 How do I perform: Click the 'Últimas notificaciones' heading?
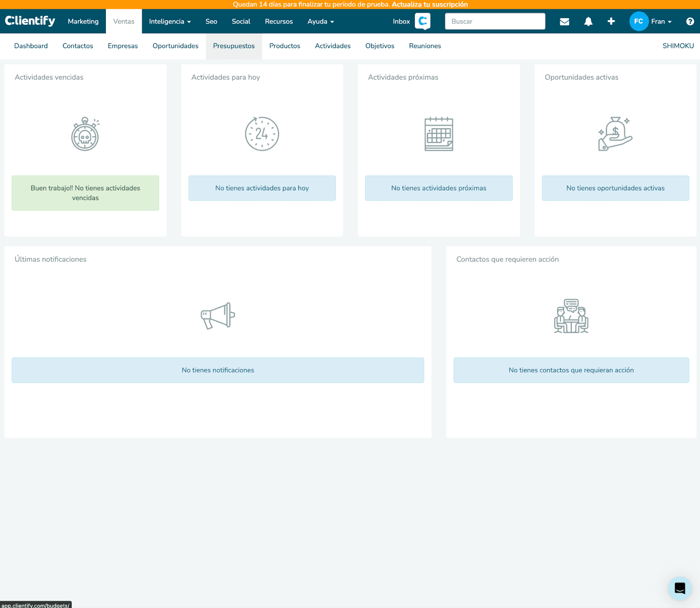coord(51,259)
